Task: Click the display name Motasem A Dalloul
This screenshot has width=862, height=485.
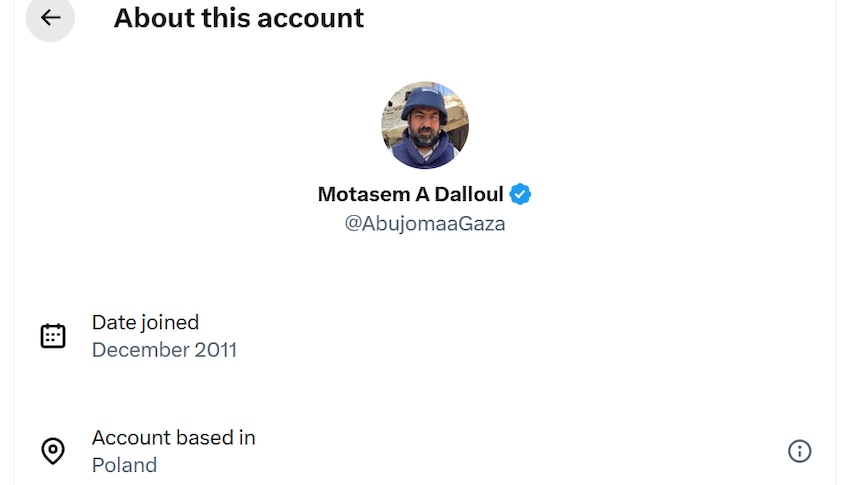Action: click(410, 194)
